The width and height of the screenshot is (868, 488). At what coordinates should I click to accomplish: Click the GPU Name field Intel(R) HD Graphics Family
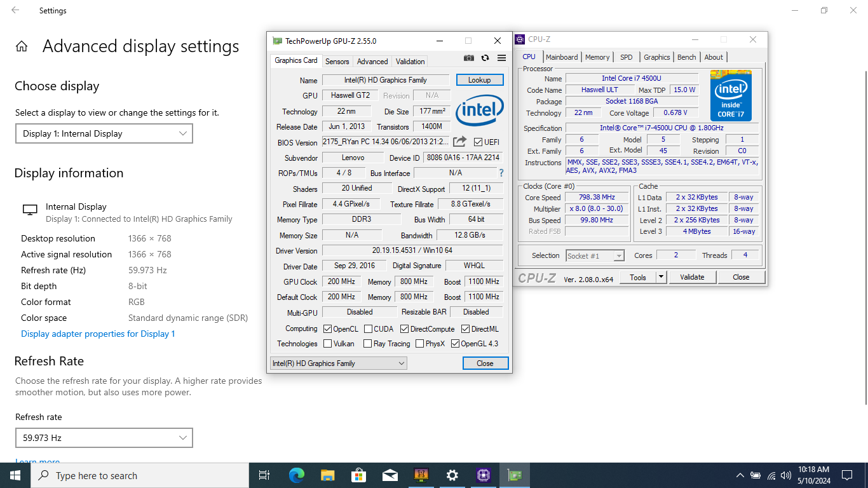pos(386,80)
